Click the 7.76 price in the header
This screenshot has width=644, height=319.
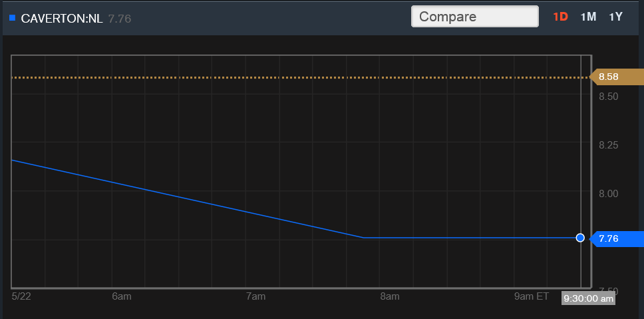[120, 19]
